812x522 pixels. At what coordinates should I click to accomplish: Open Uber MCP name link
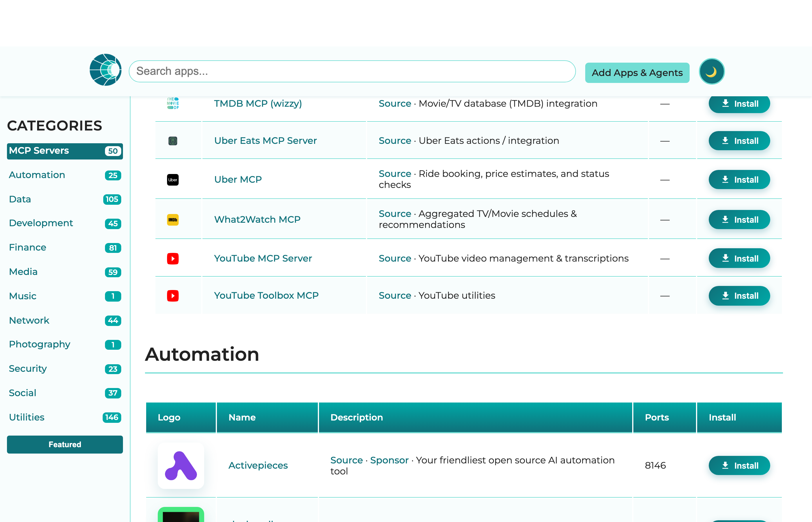(238, 180)
